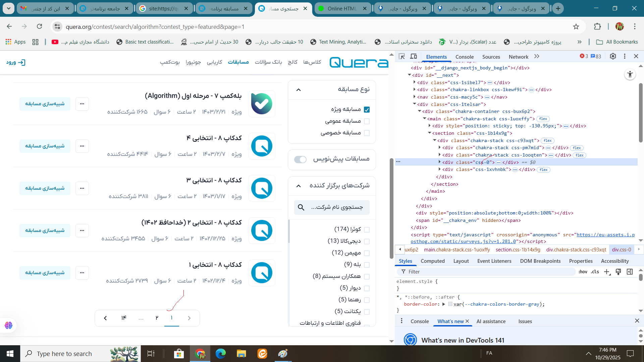This screenshot has height=362, width=644.
Task: Click the new style rule plus icon
Action: click(x=607, y=272)
